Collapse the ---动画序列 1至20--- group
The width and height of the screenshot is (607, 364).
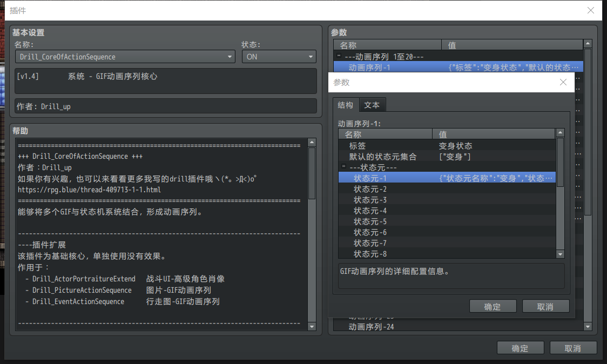tap(339, 56)
